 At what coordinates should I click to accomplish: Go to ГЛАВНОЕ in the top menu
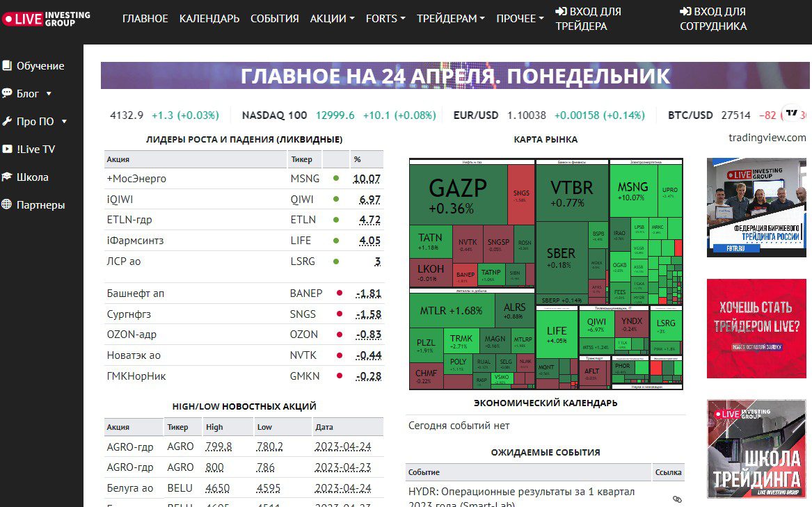[145, 19]
